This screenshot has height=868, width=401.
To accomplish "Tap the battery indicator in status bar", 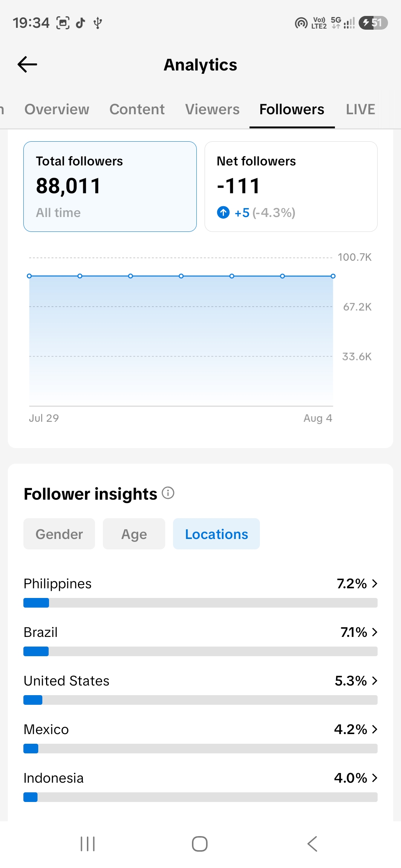I will click(x=373, y=23).
